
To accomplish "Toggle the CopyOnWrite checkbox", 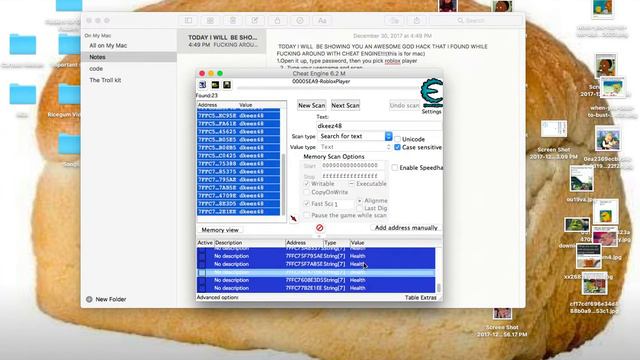I will pos(307,192).
